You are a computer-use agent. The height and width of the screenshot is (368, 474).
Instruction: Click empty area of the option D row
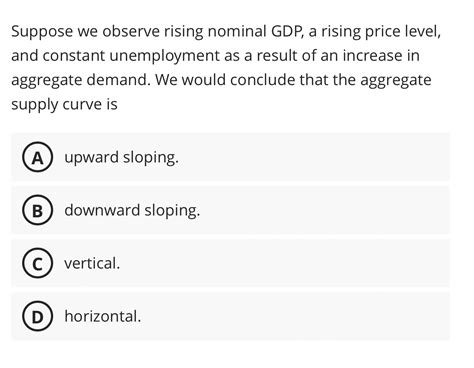[x=293, y=316]
